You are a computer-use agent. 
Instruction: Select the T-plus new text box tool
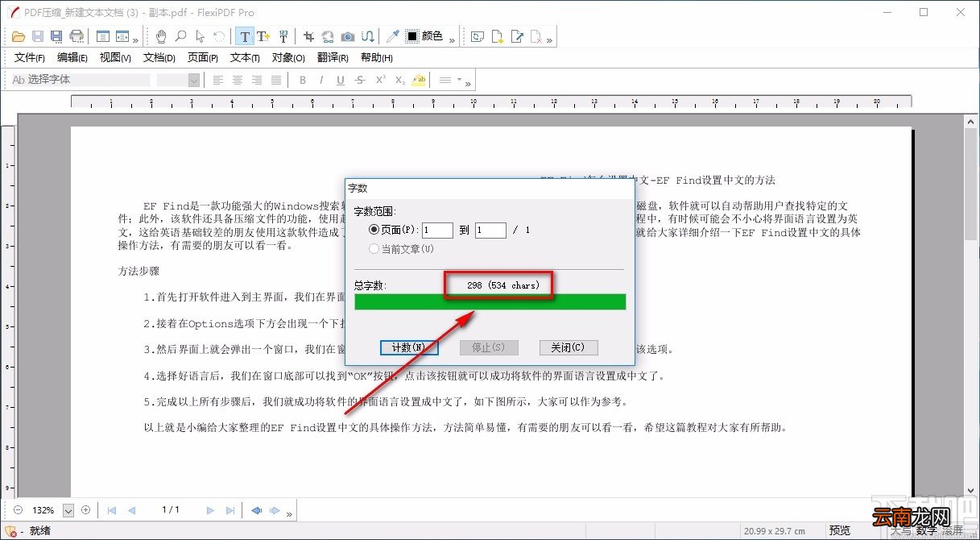click(263, 36)
